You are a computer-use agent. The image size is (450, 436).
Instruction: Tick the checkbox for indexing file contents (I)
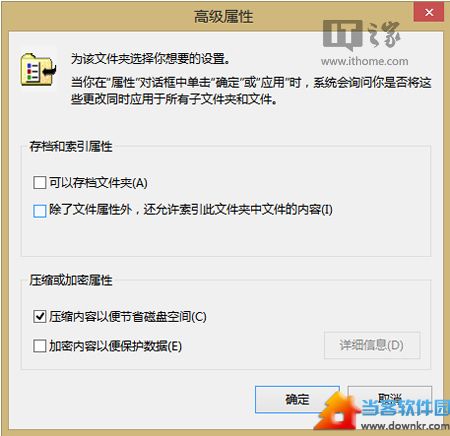click(40, 210)
